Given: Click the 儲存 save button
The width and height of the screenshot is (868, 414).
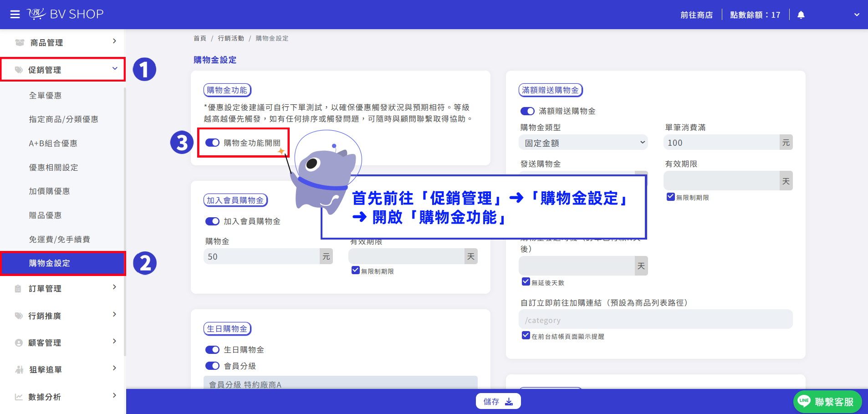Looking at the screenshot, I should pyautogui.click(x=498, y=401).
